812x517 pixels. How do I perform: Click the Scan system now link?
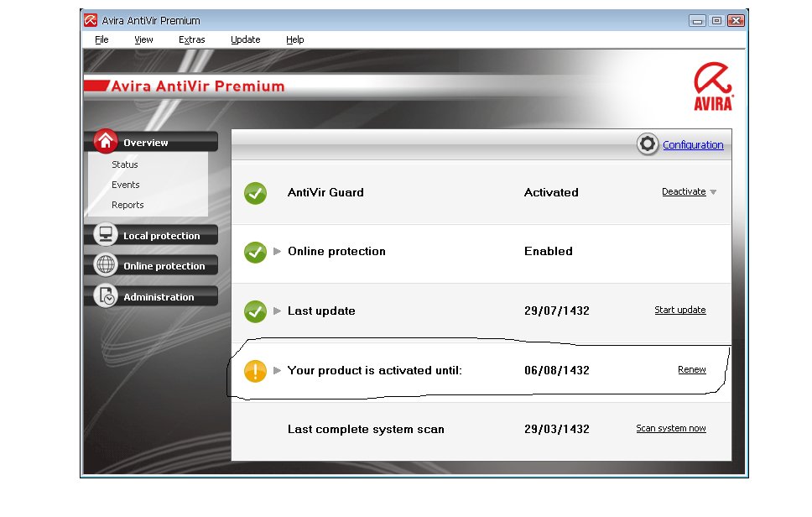click(x=670, y=428)
